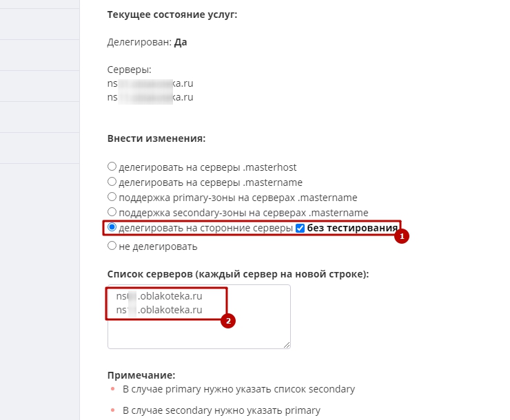
Task: Click the note about primary needing secondary list
Action: coord(238,389)
